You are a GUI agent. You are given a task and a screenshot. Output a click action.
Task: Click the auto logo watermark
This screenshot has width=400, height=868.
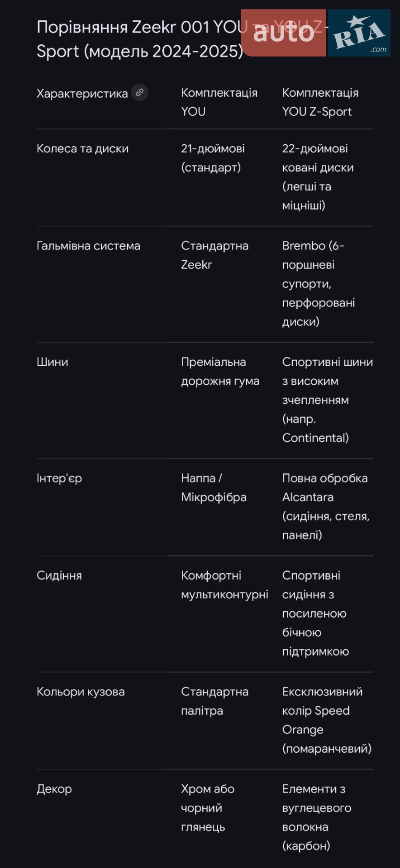tap(283, 33)
